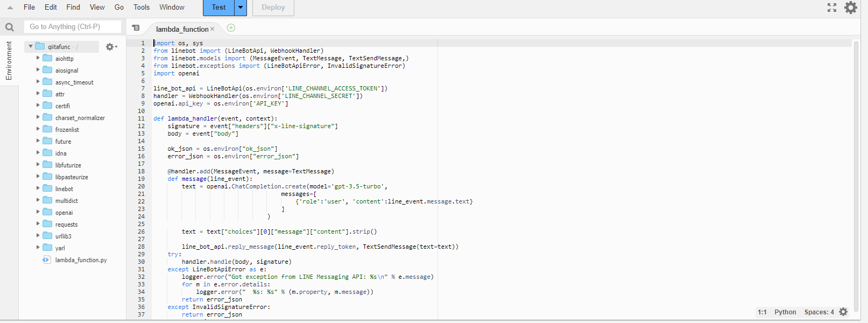Click the Test button
The height and width of the screenshot is (323, 868).
coord(218,8)
